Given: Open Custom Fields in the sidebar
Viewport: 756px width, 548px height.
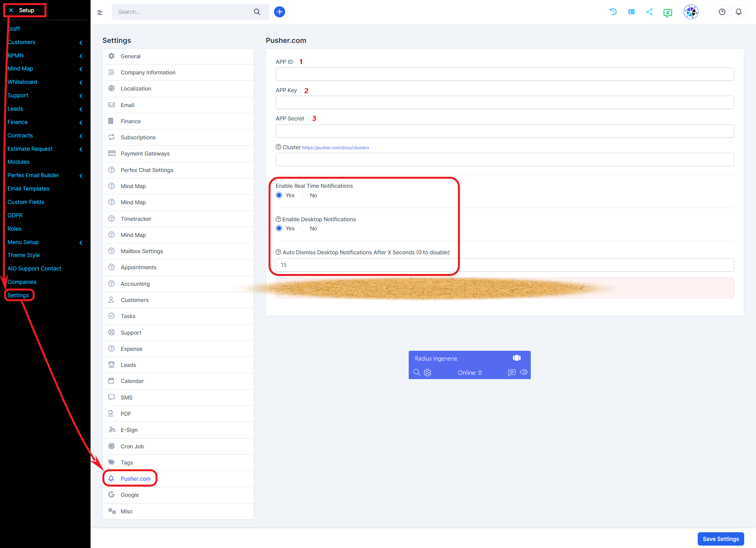Looking at the screenshot, I should [x=26, y=202].
